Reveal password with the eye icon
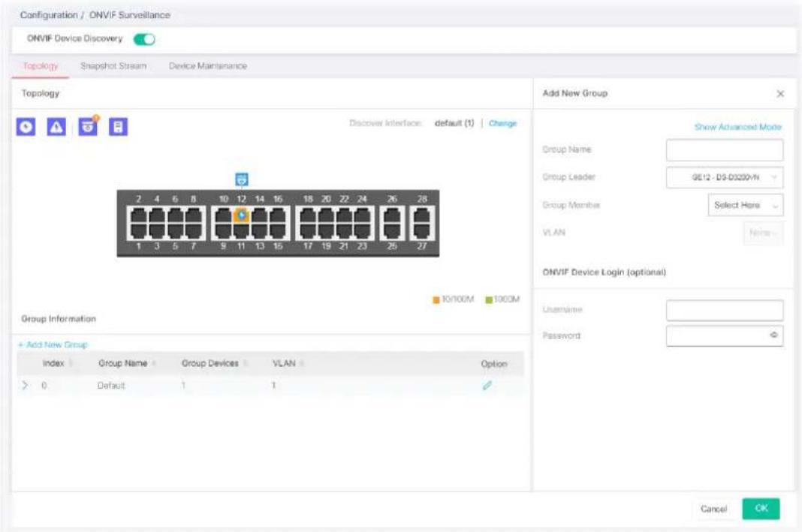The width and height of the screenshot is (802, 532). coord(773,335)
